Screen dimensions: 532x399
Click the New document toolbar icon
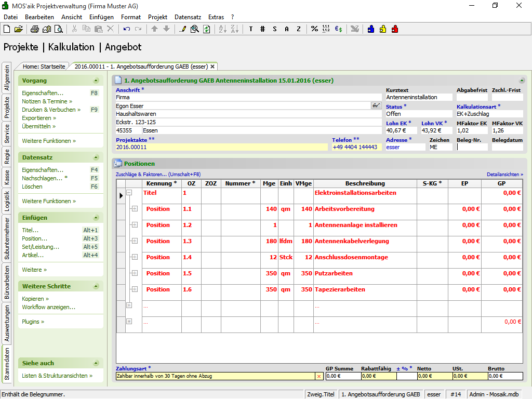coord(7,29)
